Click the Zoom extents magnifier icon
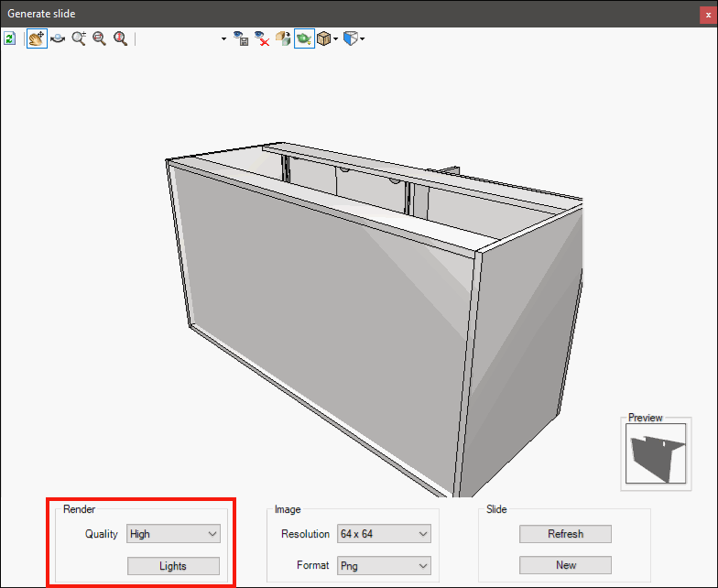The height and width of the screenshot is (588, 718). tap(121, 38)
